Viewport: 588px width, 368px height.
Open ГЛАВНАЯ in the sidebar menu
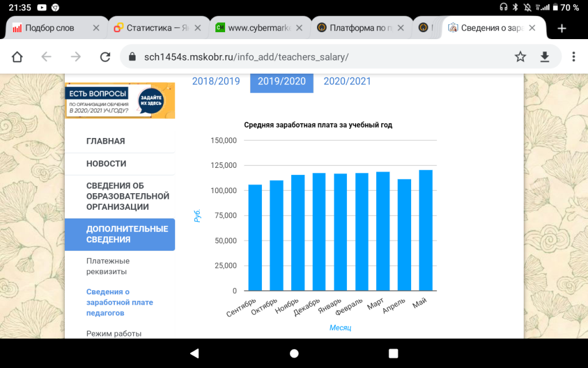click(x=106, y=141)
